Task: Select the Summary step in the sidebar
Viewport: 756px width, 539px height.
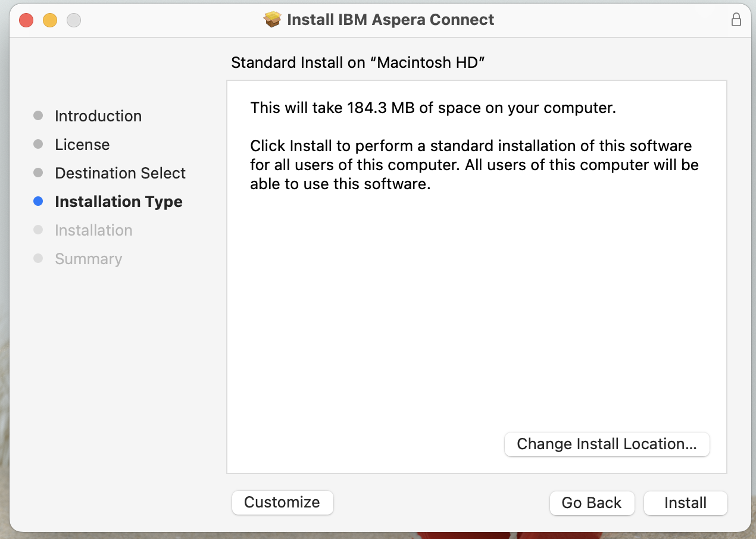Action: 88,259
